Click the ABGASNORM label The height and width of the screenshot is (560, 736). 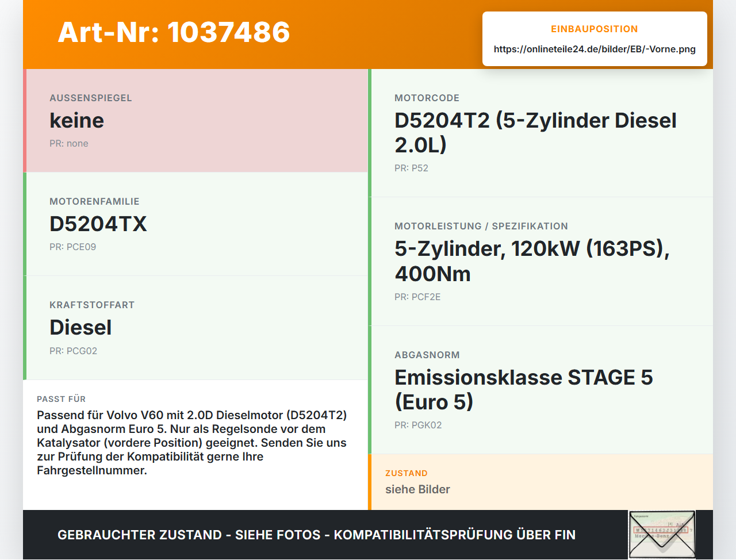[x=427, y=355]
